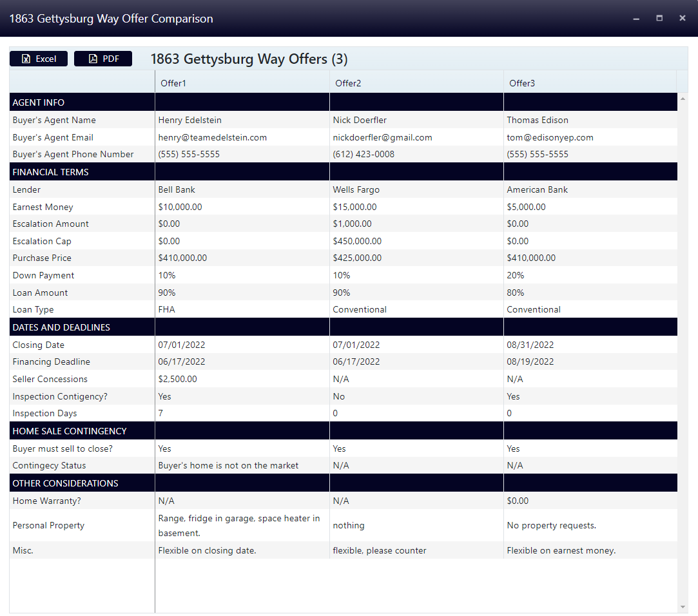The width and height of the screenshot is (698, 616).
Task: Select the AGENT INFO section header
Action: (x=39, y=102)
